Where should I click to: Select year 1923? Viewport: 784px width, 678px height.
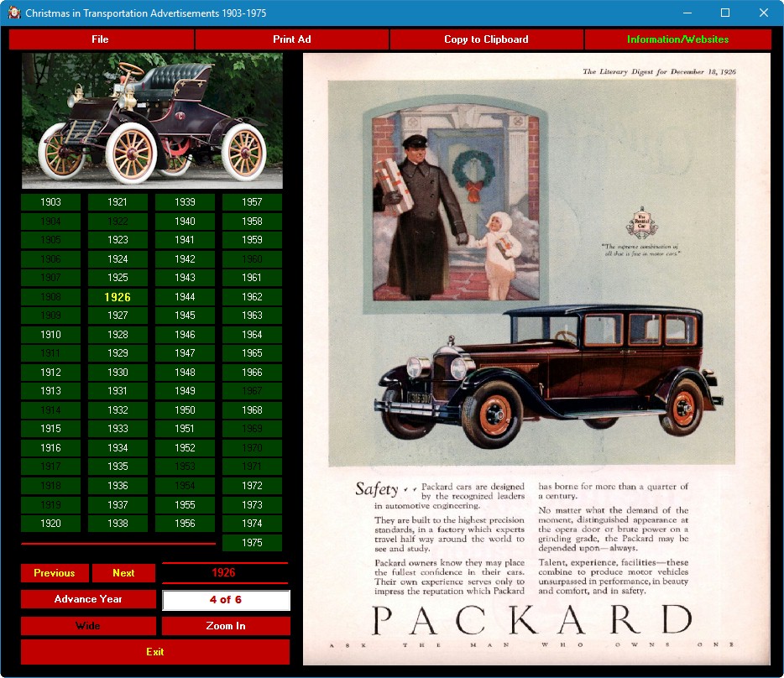point(118,240)
